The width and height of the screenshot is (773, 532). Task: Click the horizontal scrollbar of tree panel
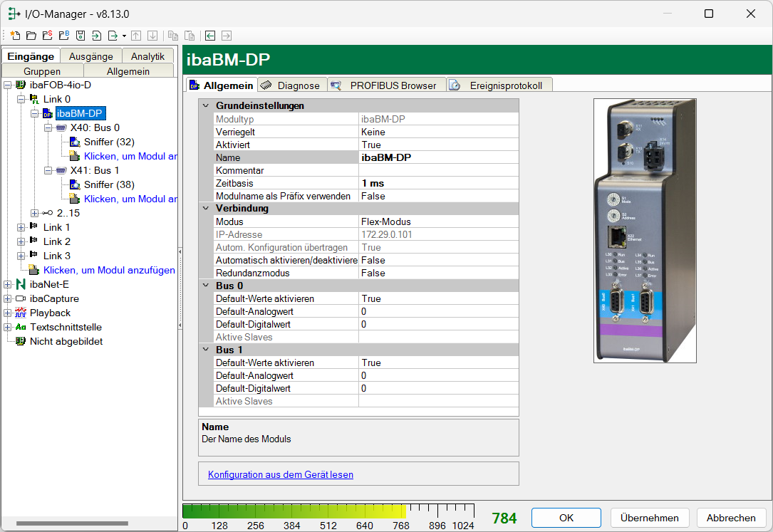pyautogui.click(x=72, y=523)
